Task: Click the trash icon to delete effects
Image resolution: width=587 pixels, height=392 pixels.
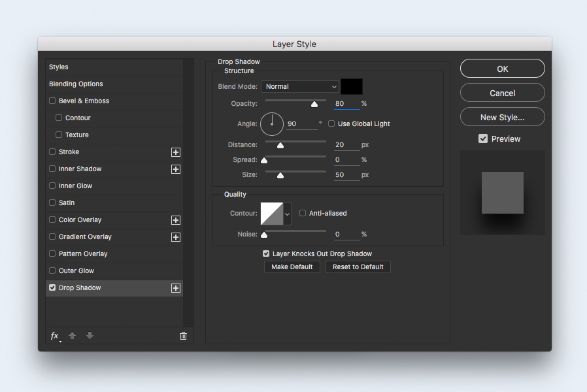Action: (x=183, y=335)
